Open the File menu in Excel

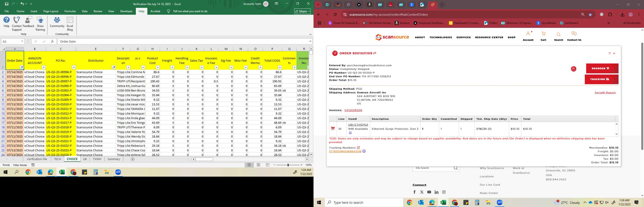point(6,11)
